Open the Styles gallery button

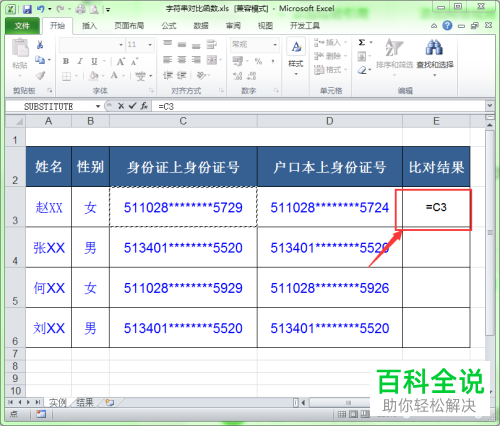(296, 57)
